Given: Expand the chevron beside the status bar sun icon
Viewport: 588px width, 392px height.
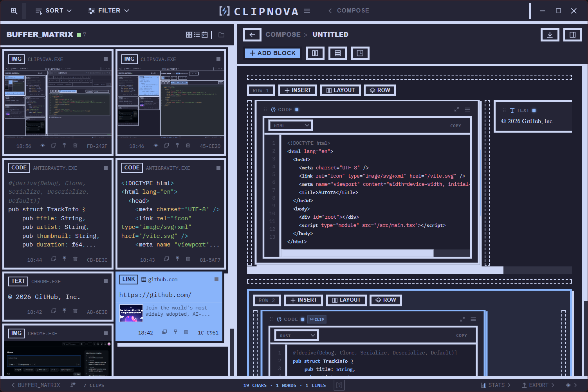Looking at the screenshot, I should tap(575, 385).
